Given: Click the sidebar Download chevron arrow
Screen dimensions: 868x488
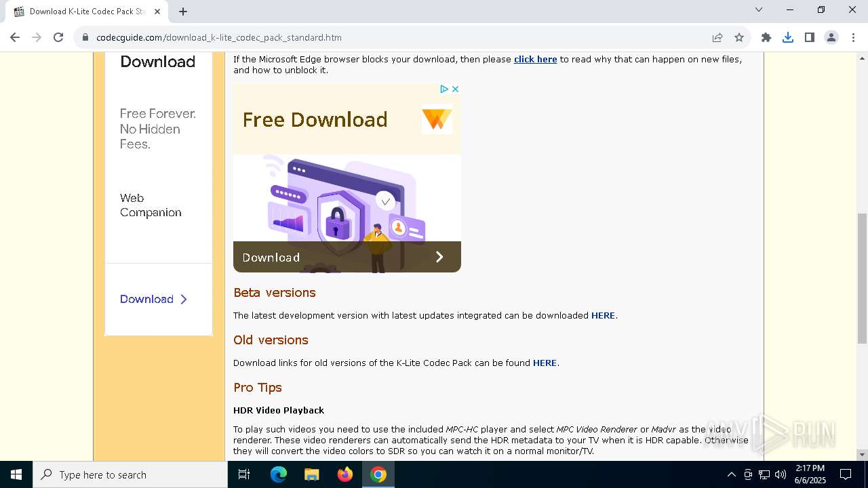Looking at the screenshot, I should [184, 300].
